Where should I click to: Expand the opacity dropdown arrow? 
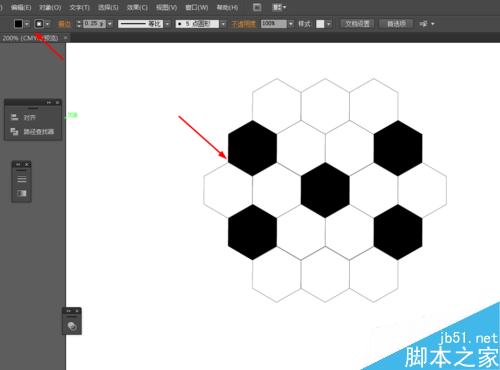coord(291,24)
